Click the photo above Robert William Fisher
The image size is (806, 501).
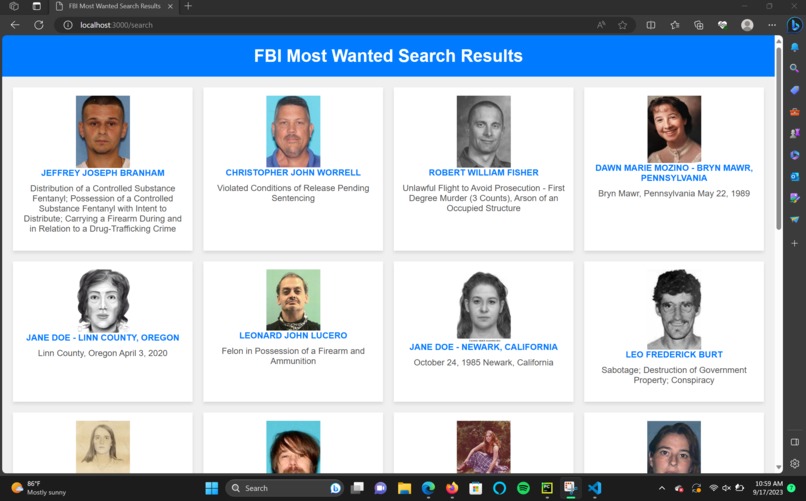pyautogui.click(x=484, y=131)
